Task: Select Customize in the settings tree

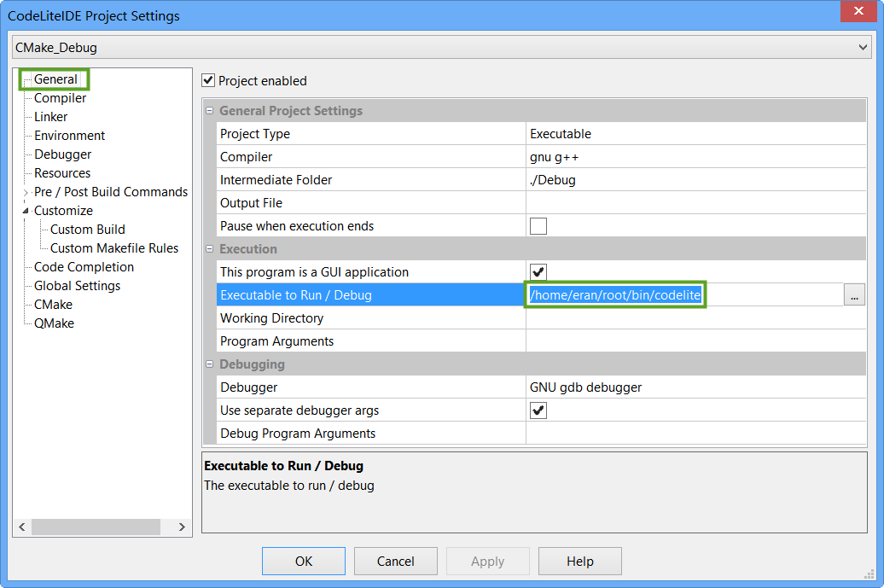Action: 63,211
